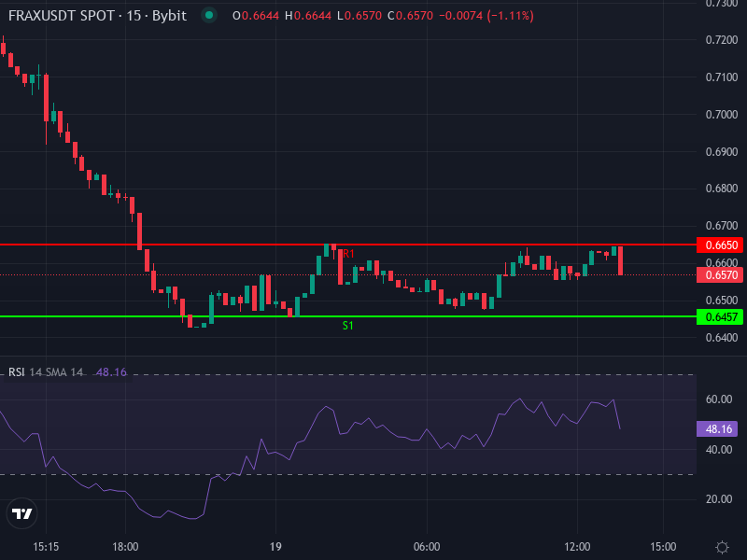Click the S1 level label on chart
This screenshot has height=560, width=747.
(348, 324)
